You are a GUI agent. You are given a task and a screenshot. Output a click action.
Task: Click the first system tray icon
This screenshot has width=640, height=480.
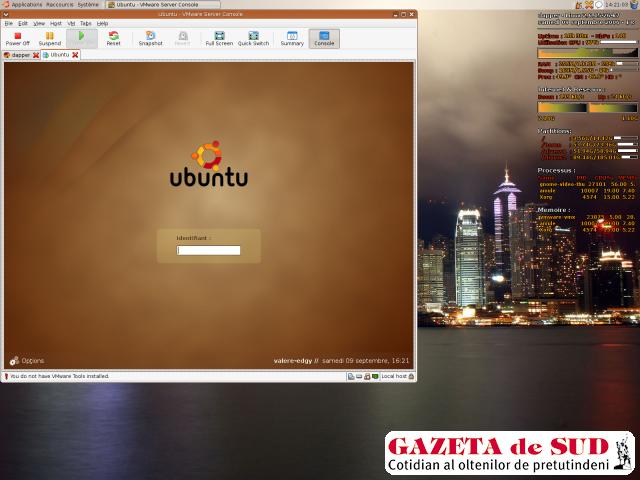click(x=579, y=5)
